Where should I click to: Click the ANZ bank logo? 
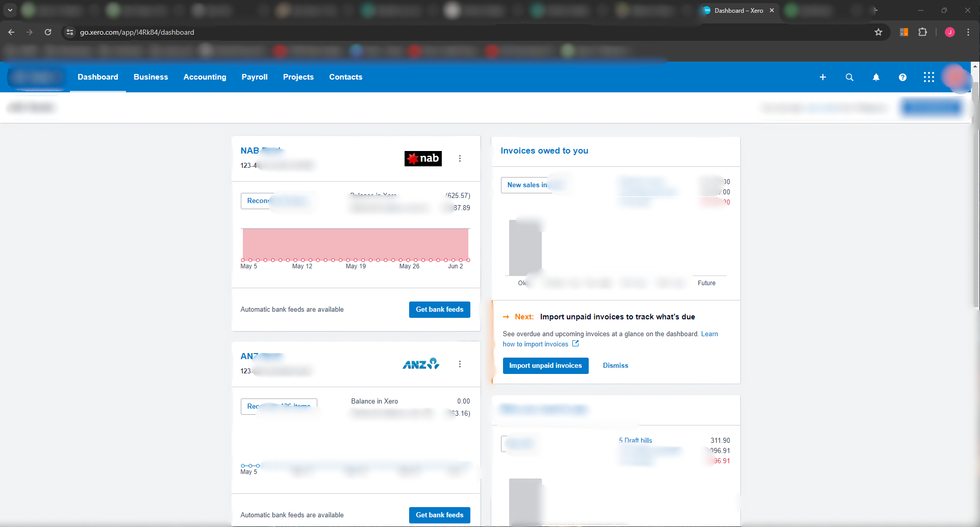[x=421, y=364]
